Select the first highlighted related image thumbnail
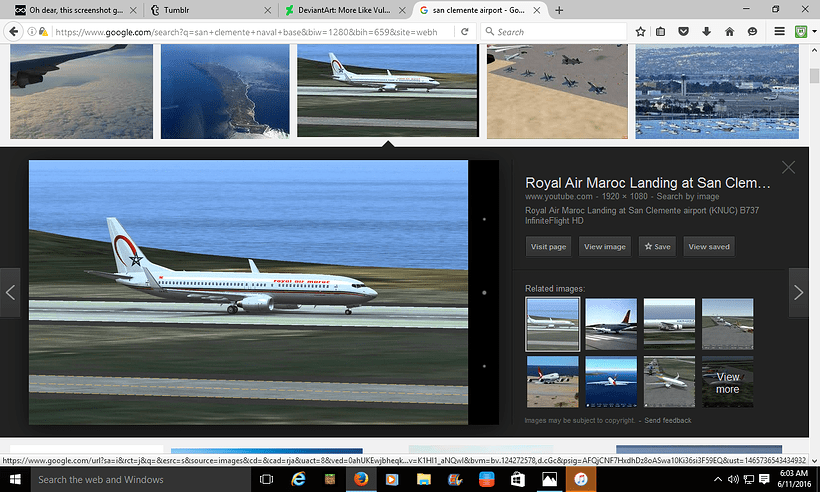 [552, 324]
